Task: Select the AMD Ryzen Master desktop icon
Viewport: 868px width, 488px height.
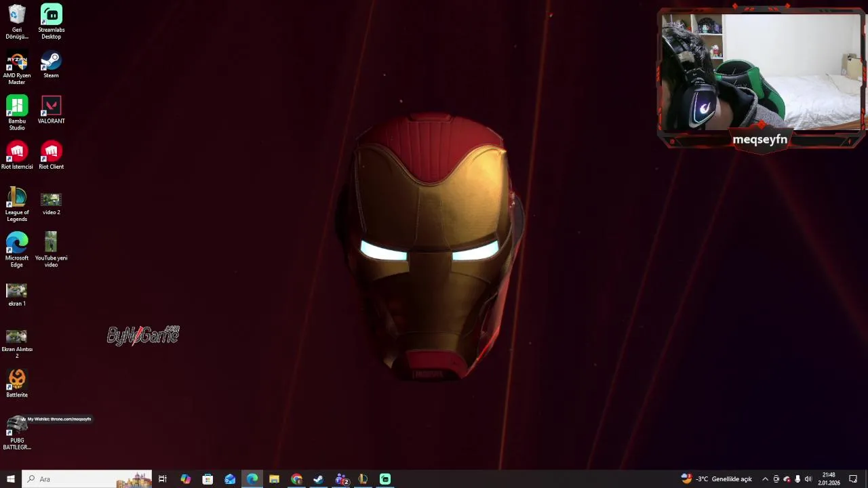Action: (17, 68)
